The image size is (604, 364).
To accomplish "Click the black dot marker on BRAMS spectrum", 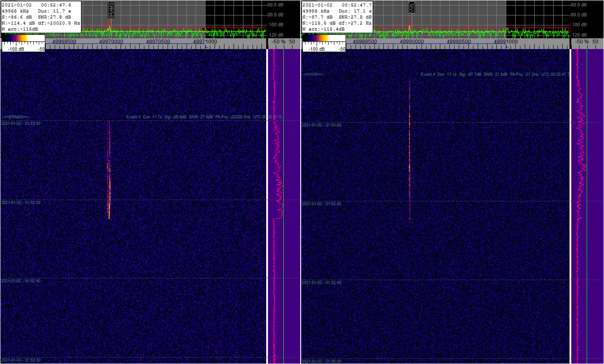I will tap(204, 29).
